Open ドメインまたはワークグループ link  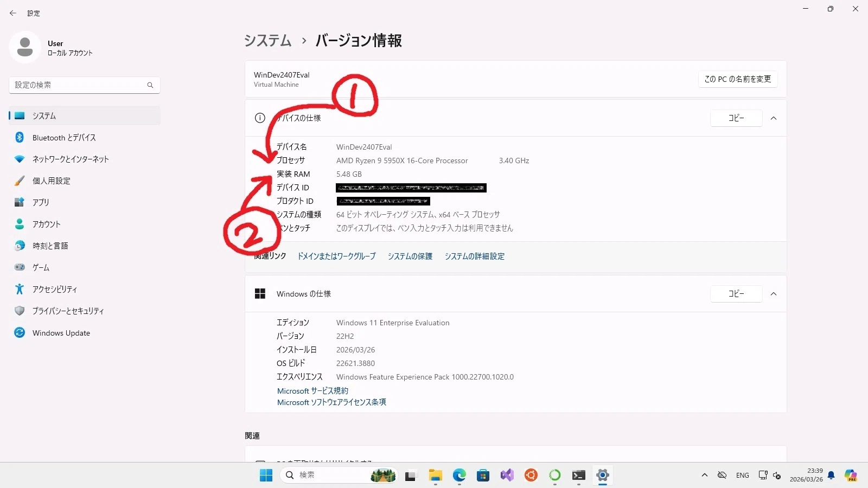pos(336,256)
